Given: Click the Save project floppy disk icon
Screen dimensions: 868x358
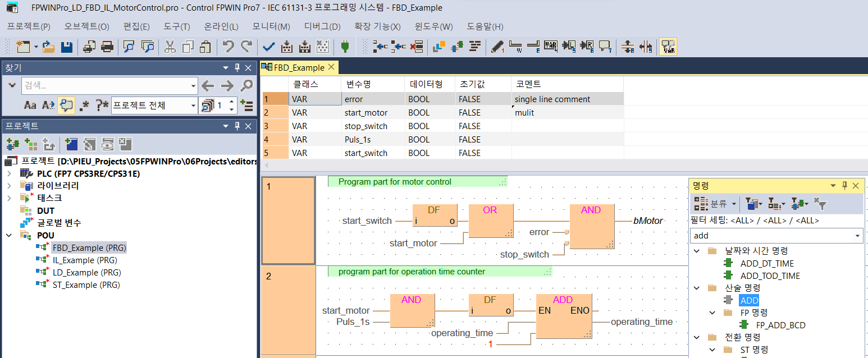Looking at the screenshot, I should pyautogui.click(x=66, y=47).
